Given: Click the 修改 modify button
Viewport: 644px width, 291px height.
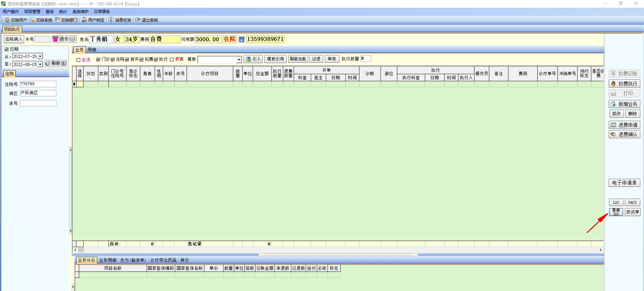Looking at the screenshot, I should point(616,114).
